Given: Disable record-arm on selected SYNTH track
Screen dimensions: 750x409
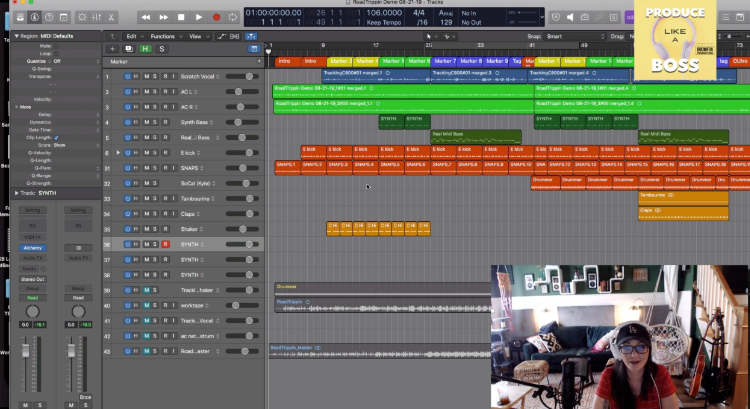Looking at the screenshot, I should (165, 244).
